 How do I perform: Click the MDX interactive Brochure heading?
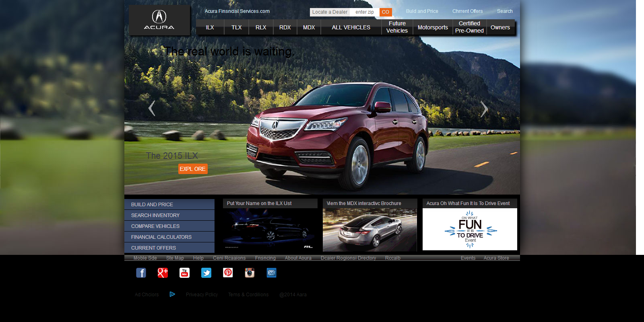(x=364, y=203)
